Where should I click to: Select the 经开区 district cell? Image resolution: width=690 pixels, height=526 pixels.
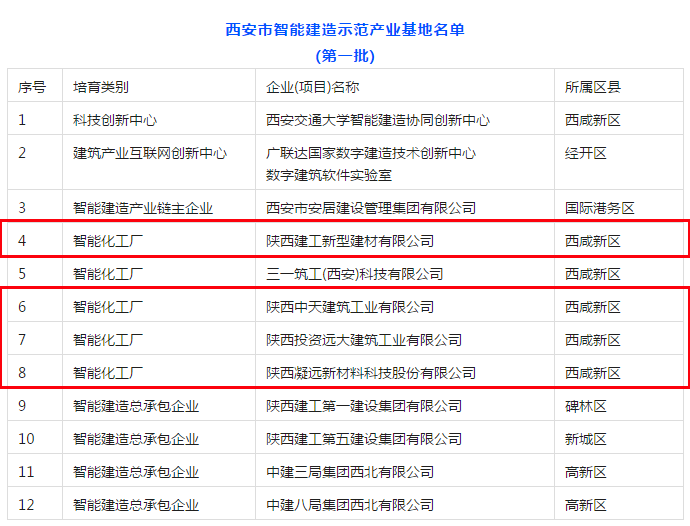(x=586, y=153)
